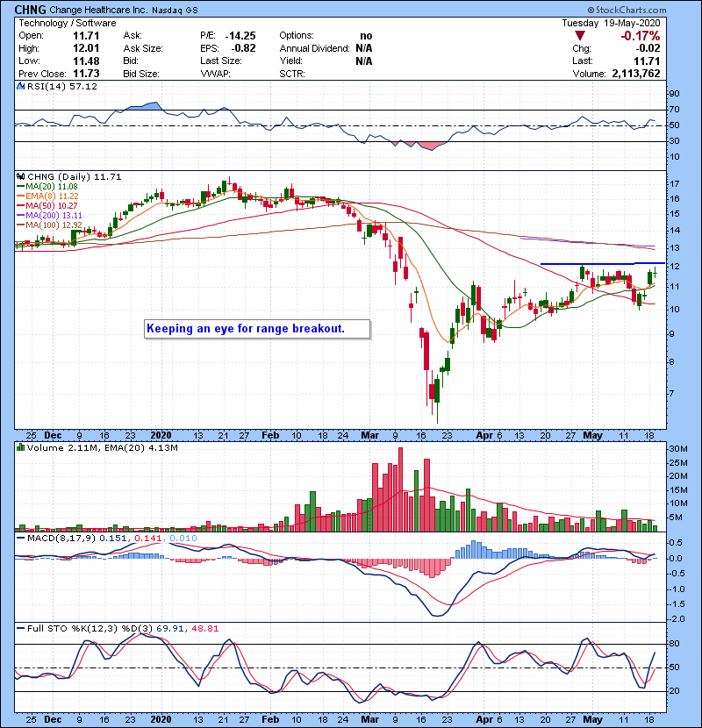Click the MACD(8,17,9) indicator label
The image size is (702, 728).
[x=61, y=539]
